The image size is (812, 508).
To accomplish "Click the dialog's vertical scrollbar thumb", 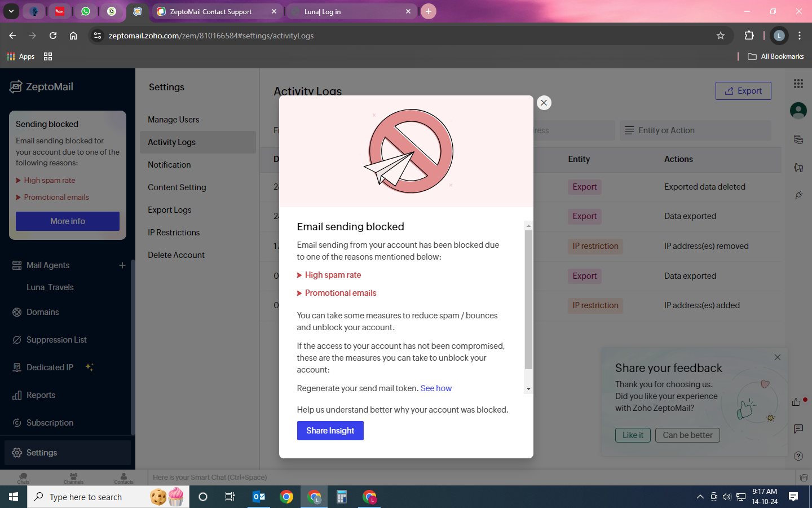I will pyautogui.click(x=528, y=299).
